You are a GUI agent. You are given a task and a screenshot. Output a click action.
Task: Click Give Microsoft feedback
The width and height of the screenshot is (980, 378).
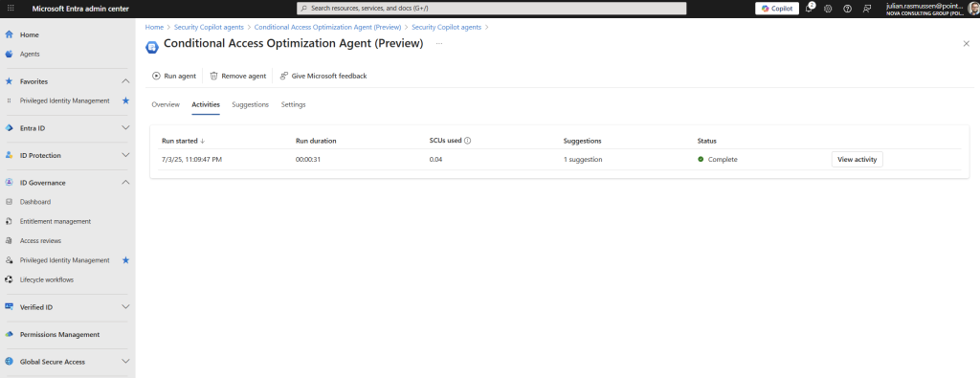click(323, 76)
